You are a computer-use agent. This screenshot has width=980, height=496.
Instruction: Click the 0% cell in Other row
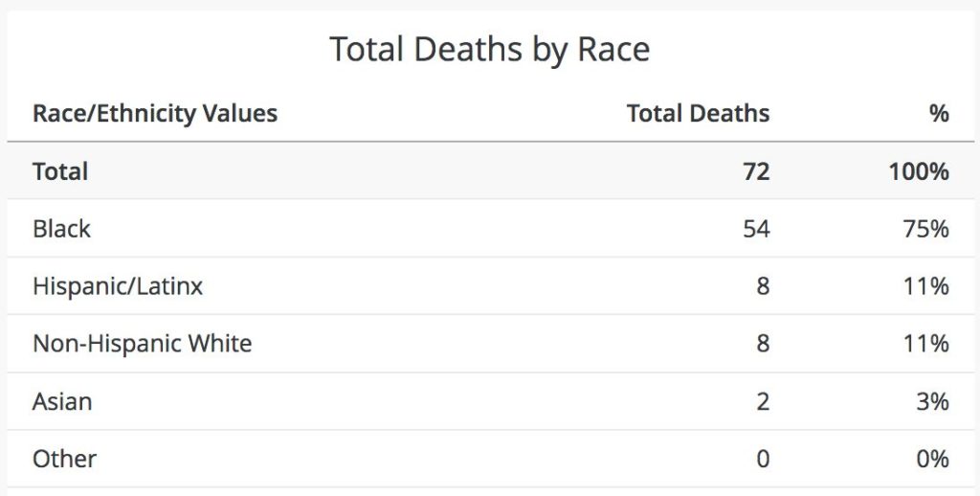pyautogui.click(x=932, y=459)
